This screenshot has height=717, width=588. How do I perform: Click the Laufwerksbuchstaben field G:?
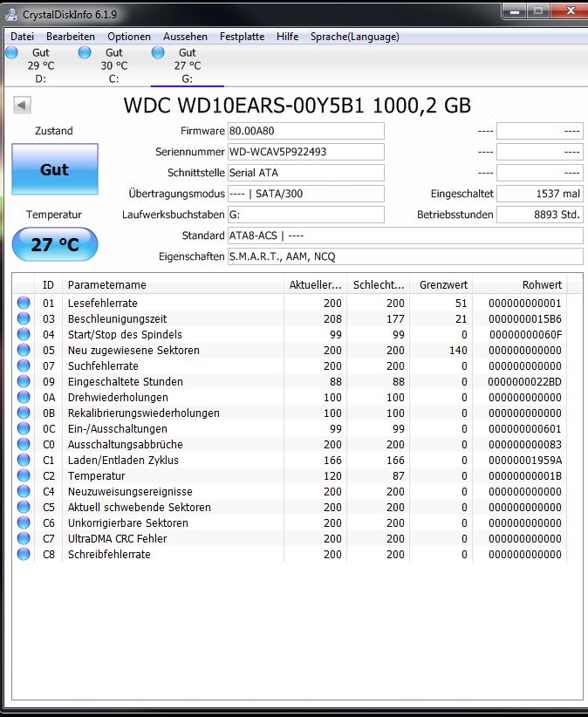click(306, 215)
